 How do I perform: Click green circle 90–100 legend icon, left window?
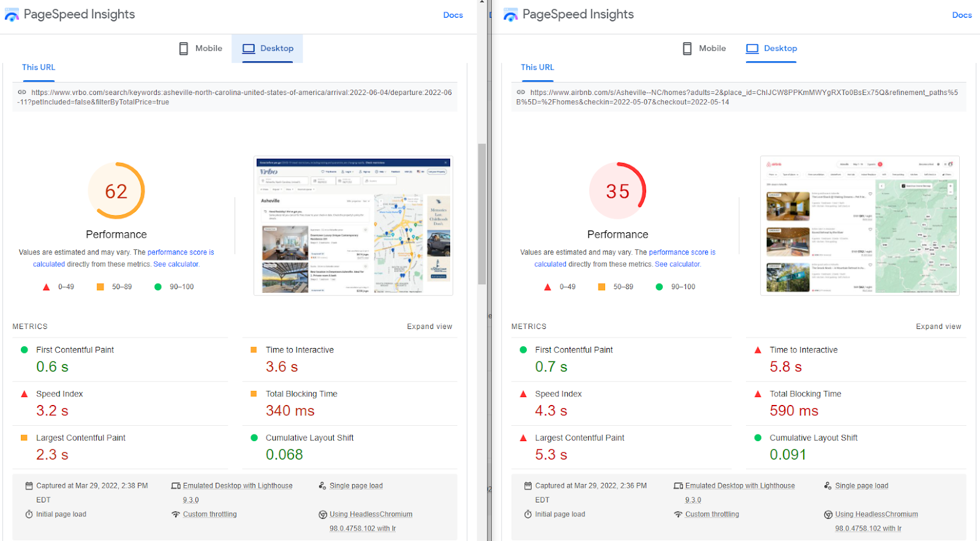coord(158,287)
